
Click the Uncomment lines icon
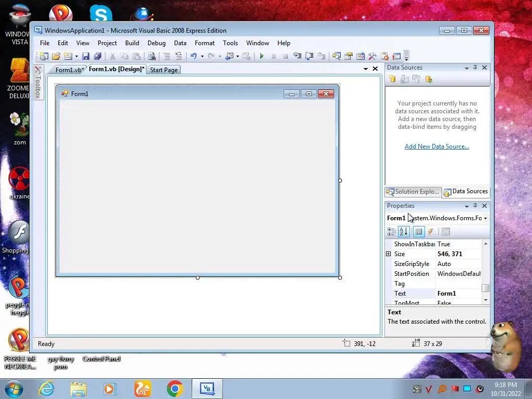[x=179, y=56]
